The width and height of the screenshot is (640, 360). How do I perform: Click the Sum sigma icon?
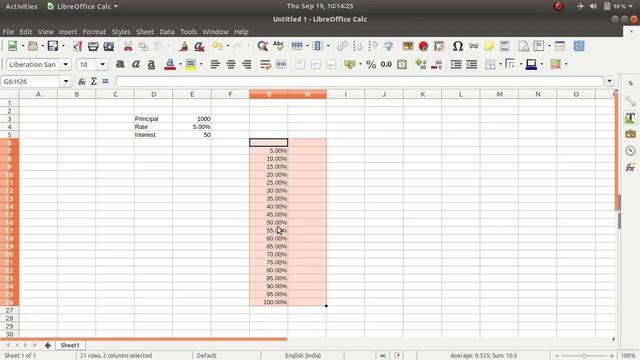click(x=94, y=81)
